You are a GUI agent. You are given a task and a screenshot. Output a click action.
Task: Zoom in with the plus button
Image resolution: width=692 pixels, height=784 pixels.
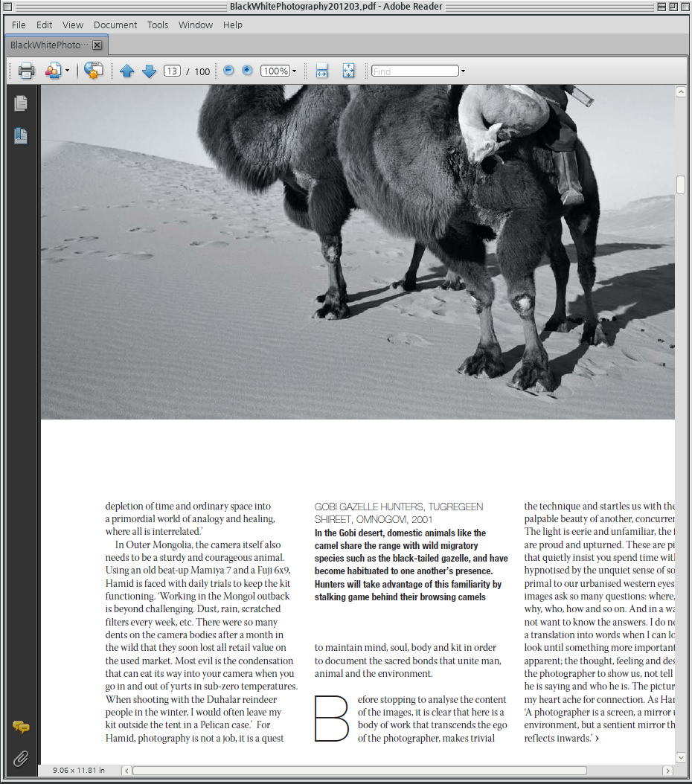[x=247, y=71]
